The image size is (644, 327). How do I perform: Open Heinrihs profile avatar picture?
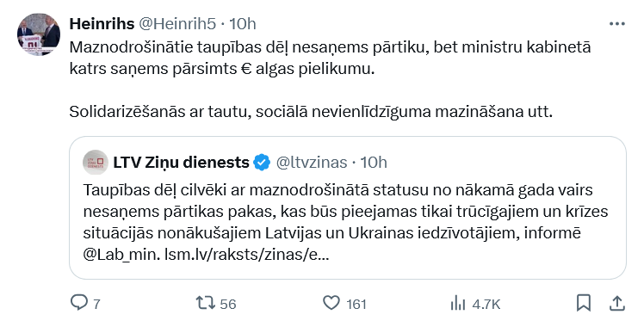(39, 34)
